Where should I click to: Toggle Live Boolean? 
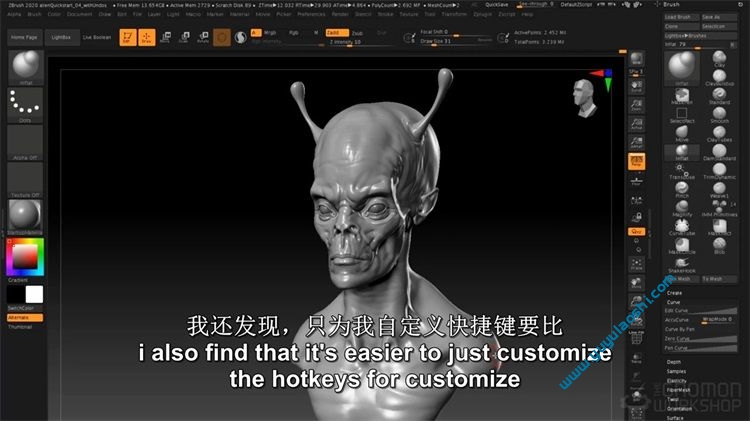tap(97, 37)
